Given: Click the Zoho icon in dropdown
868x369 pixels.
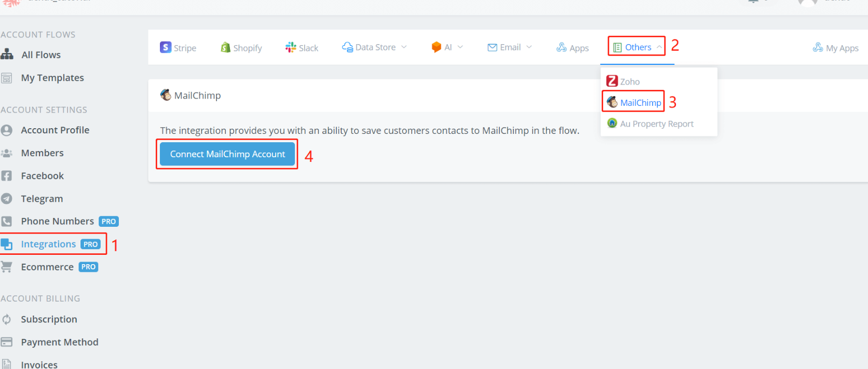Looking at the screenshot, I should 612,81.
